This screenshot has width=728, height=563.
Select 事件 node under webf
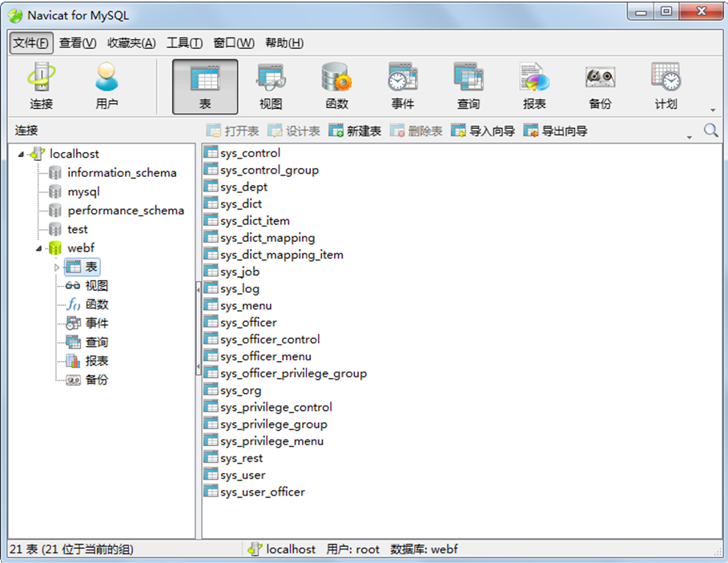tap(88, 323)
